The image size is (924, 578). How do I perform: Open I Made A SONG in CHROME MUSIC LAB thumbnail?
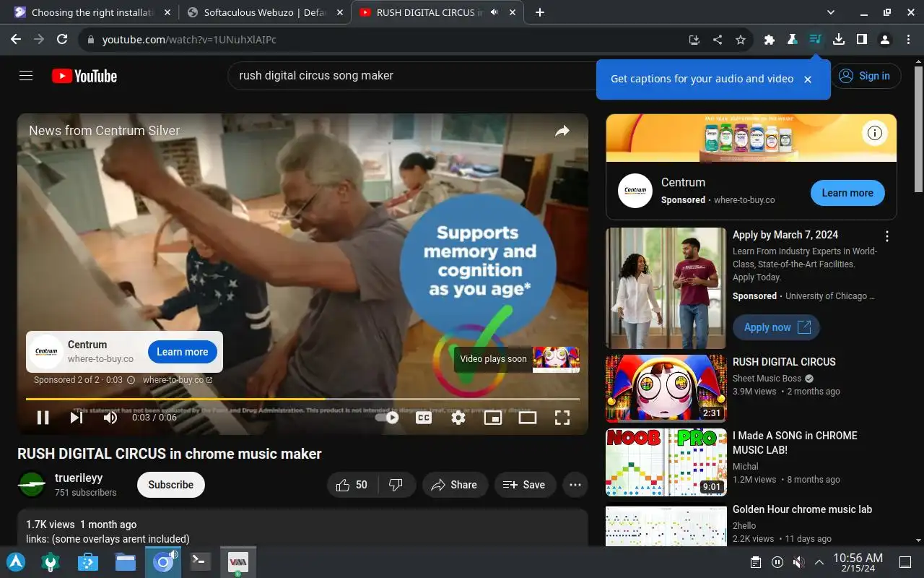(666, 462)
